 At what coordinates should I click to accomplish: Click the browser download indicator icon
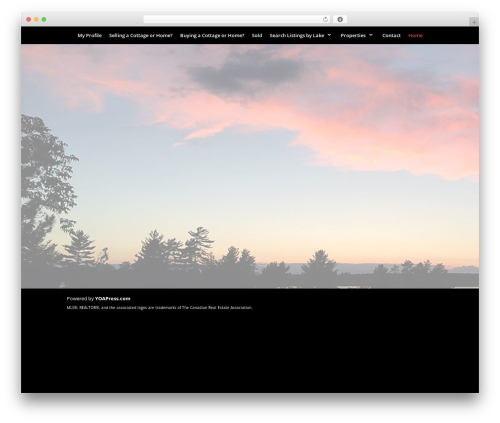coord(340,20)
